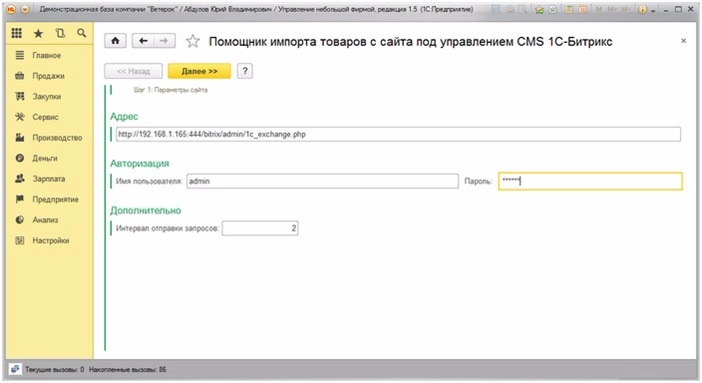Image resolution: width=702 pixels, height=383 pixels.
Task: Click the Search magnifier in sidebar
Action: (81, 33)
